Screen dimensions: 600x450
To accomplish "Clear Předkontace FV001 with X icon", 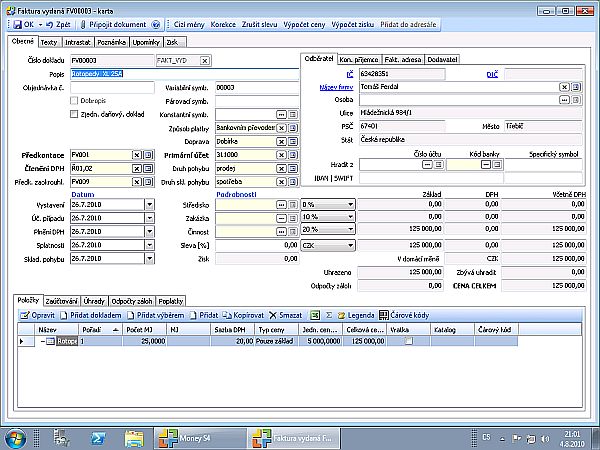I will pyautogui.click(x=137, y=155).
